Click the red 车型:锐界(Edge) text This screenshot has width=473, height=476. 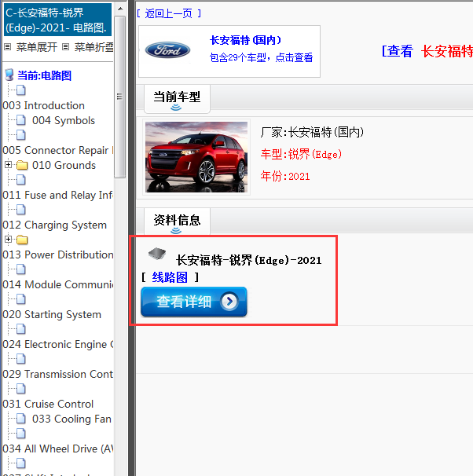[301, 154]
